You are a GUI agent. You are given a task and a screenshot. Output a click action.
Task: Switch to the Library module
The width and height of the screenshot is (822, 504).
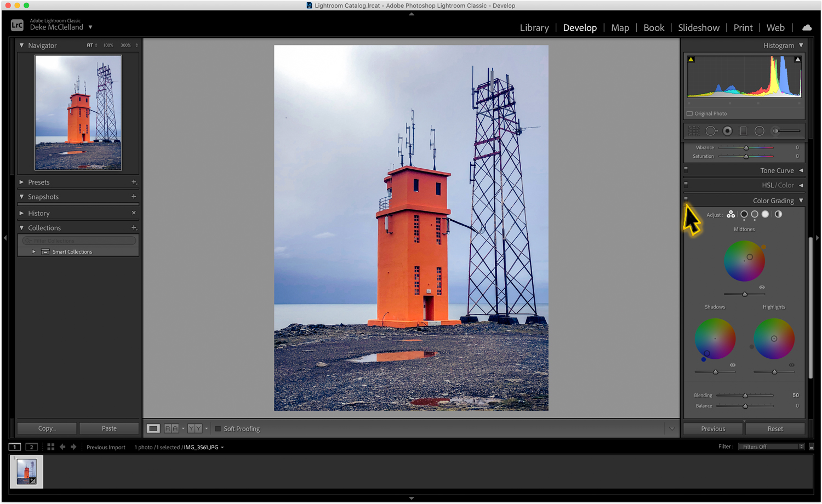(534, 27)
